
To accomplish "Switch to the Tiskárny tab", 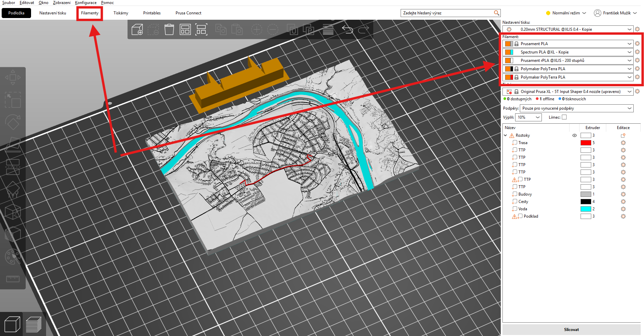I will (x=121, y=13).
